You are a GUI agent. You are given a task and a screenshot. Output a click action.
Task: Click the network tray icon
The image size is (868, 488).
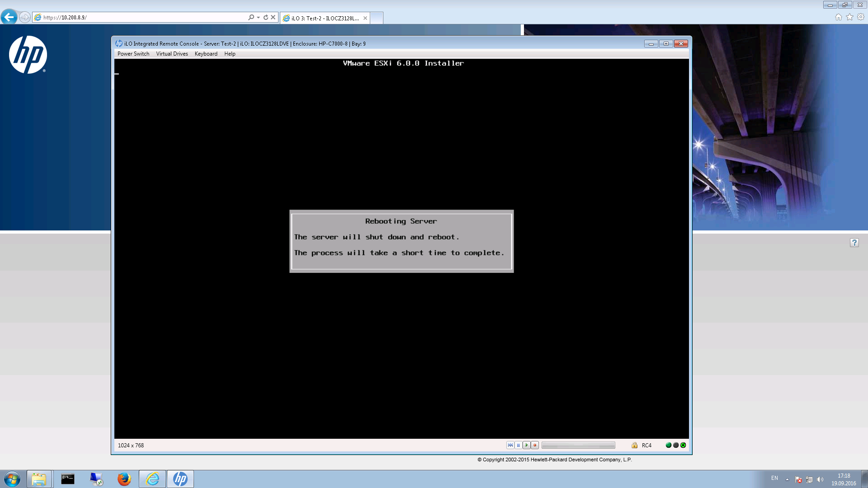pyautogui.click(x=809, y=479)
